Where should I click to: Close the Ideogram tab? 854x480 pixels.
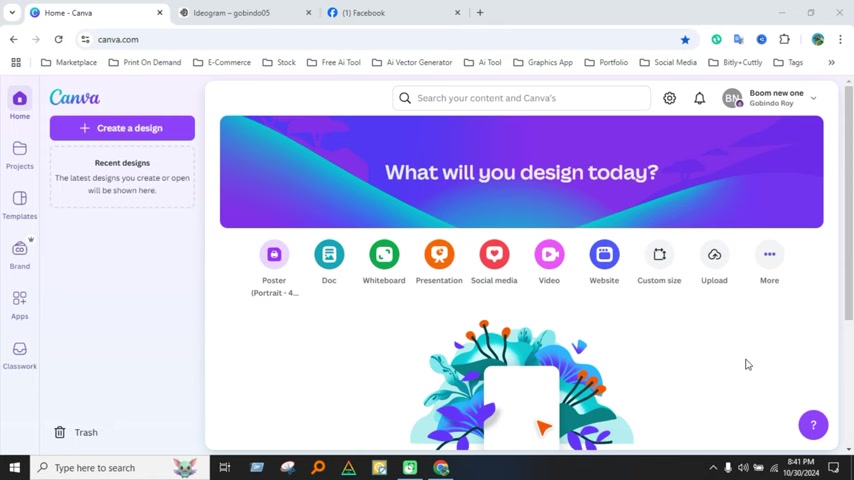click(308, 13)
